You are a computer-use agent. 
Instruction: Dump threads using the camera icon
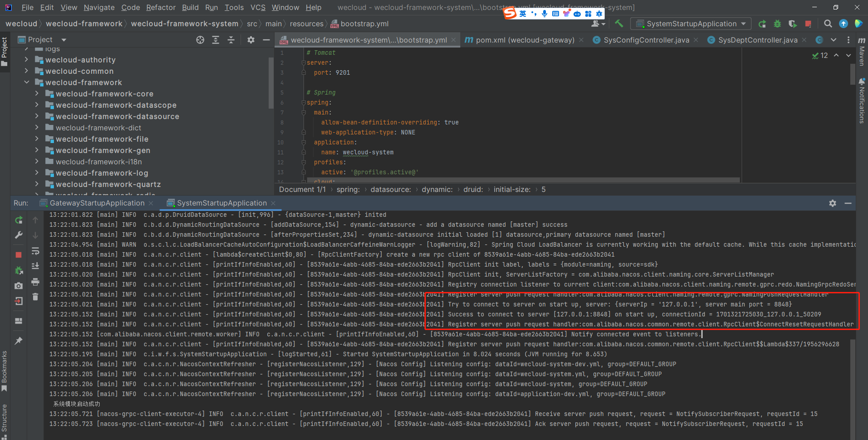pos(19,286)
